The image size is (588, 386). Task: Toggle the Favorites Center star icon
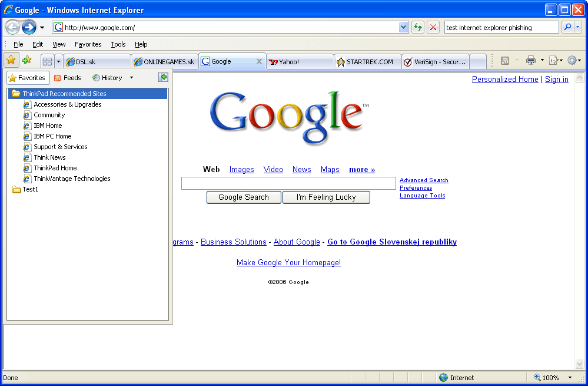[x=11, y=60]
